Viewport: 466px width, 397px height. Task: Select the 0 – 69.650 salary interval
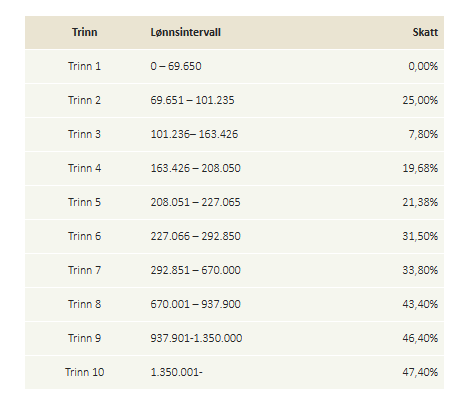[176, 66]
